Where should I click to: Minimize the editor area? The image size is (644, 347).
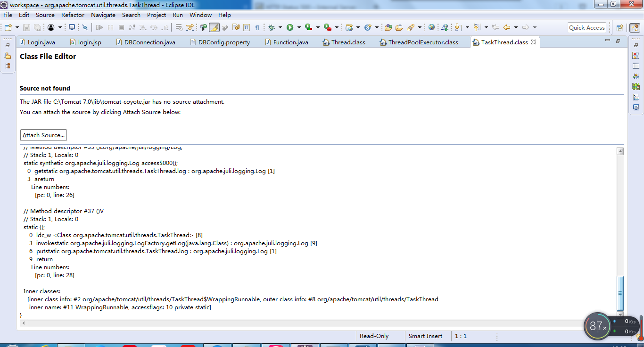608,41
